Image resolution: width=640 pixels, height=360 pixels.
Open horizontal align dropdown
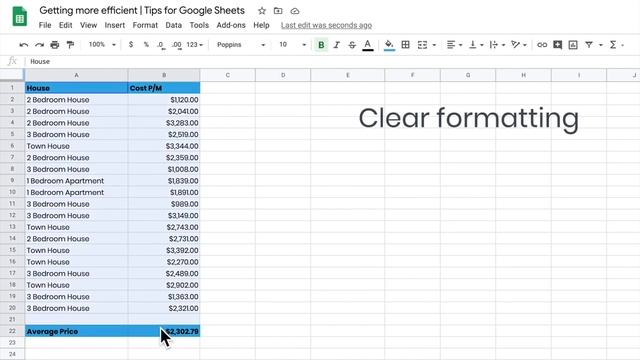[x=454, y=45]
